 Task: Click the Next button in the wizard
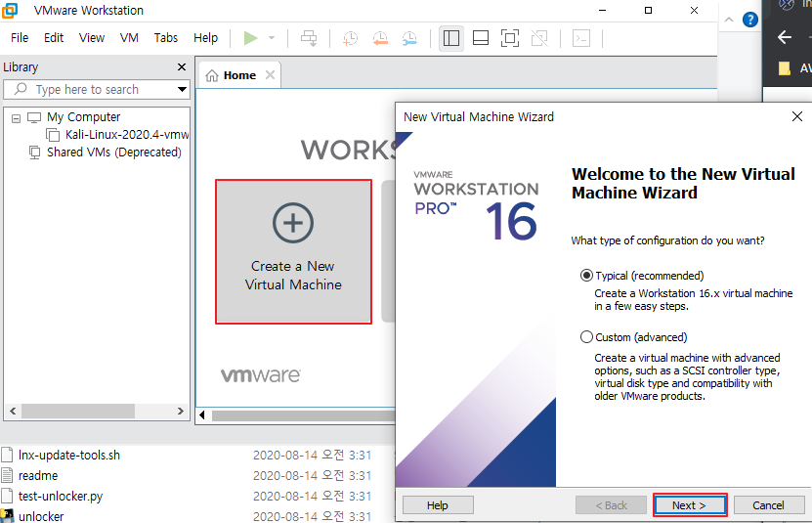pos(689,504)
